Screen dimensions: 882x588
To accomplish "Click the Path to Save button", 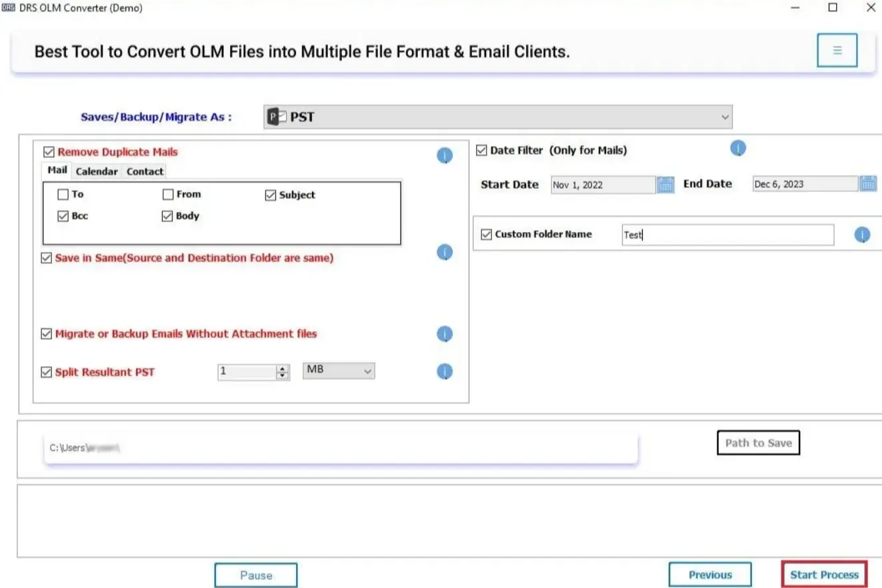I will point(758,443).
